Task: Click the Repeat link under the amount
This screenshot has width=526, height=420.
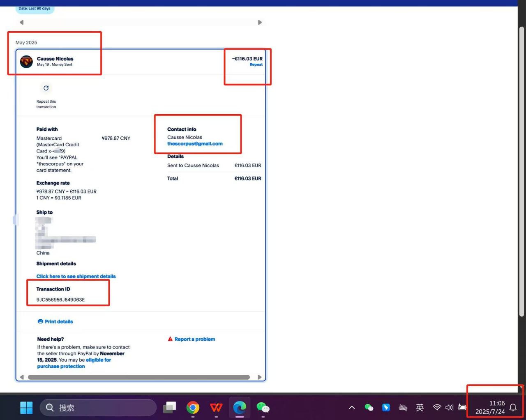Action: click(256, 65)
